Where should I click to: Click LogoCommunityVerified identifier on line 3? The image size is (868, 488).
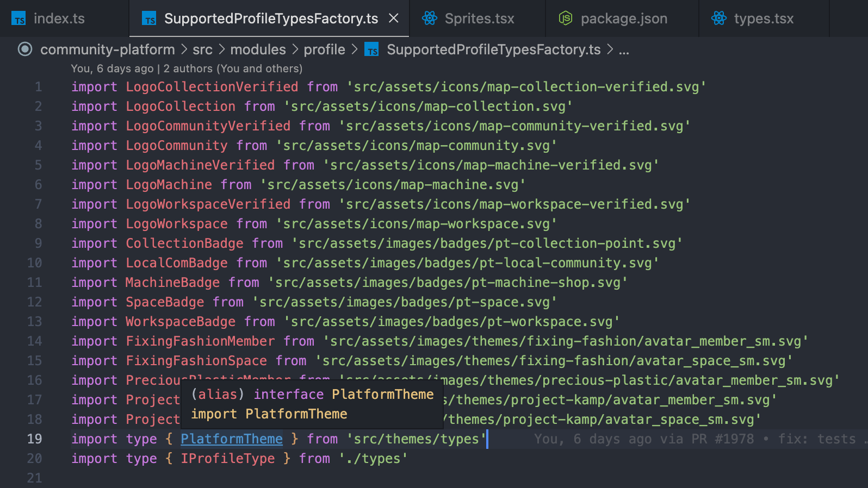click(208, 126)
